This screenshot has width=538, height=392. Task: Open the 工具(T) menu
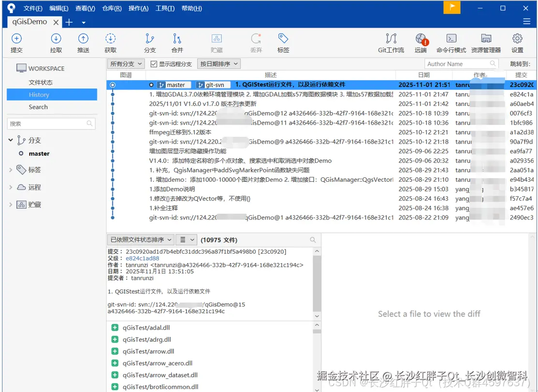[165, 8]
